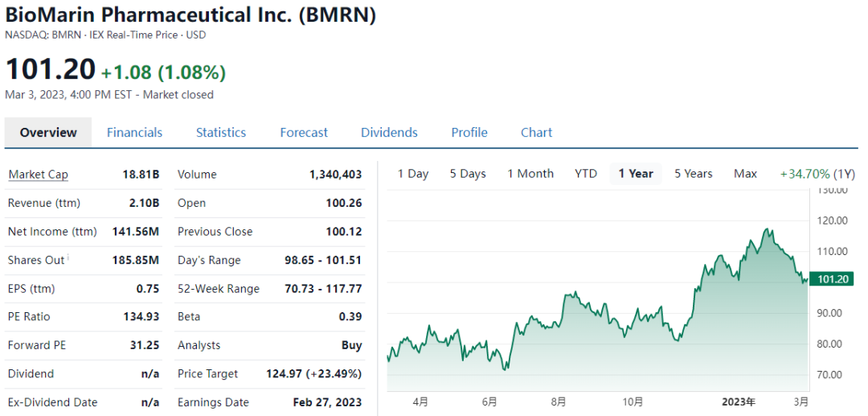Image resolution: width=868 pixels, height=416 pixels.
Task: Select the Overview tab
Action: (48, 133)
